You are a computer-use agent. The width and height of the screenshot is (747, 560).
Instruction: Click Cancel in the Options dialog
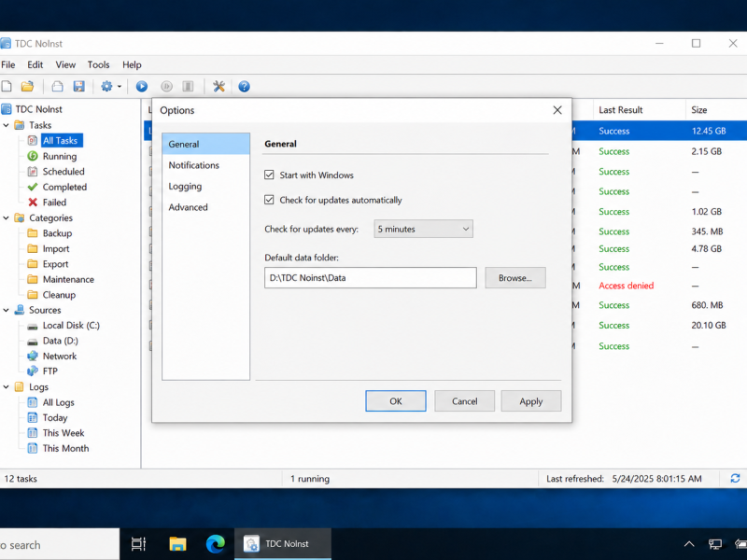click(x=464, y=401)
